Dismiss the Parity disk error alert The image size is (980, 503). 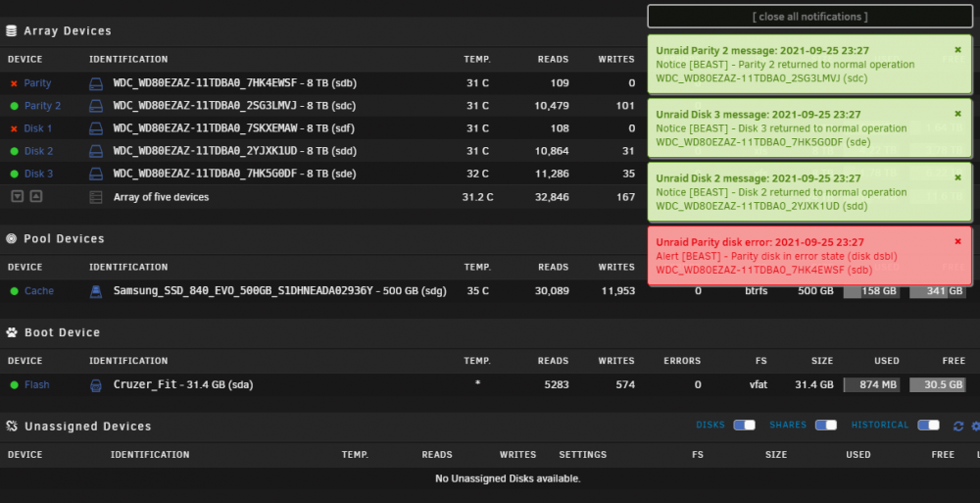click(x=957, y=241)
